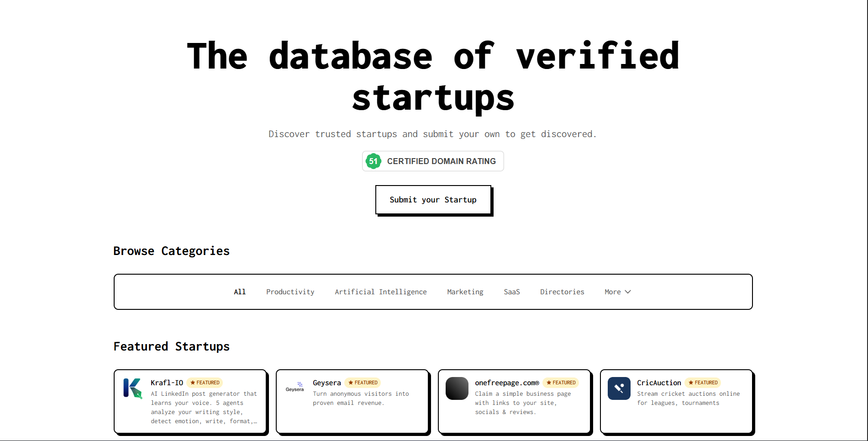Open the More chevron in category bar

[x=628, y=292]
